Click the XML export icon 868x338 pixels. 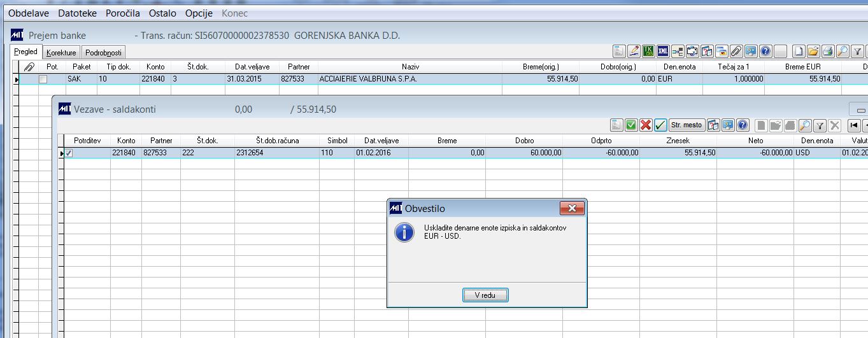(x=664, y=51)
